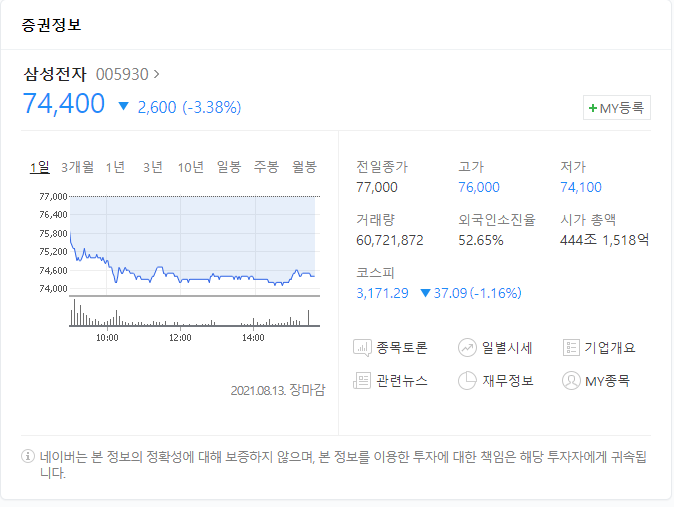Switch chart to 1년
Screen dimensions: 674x507
115,167
